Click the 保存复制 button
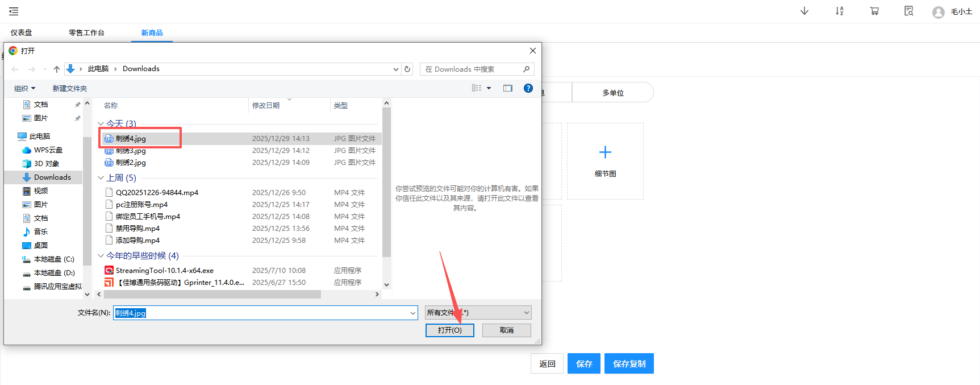Screen dimensions: 980x385 (629, 364)
